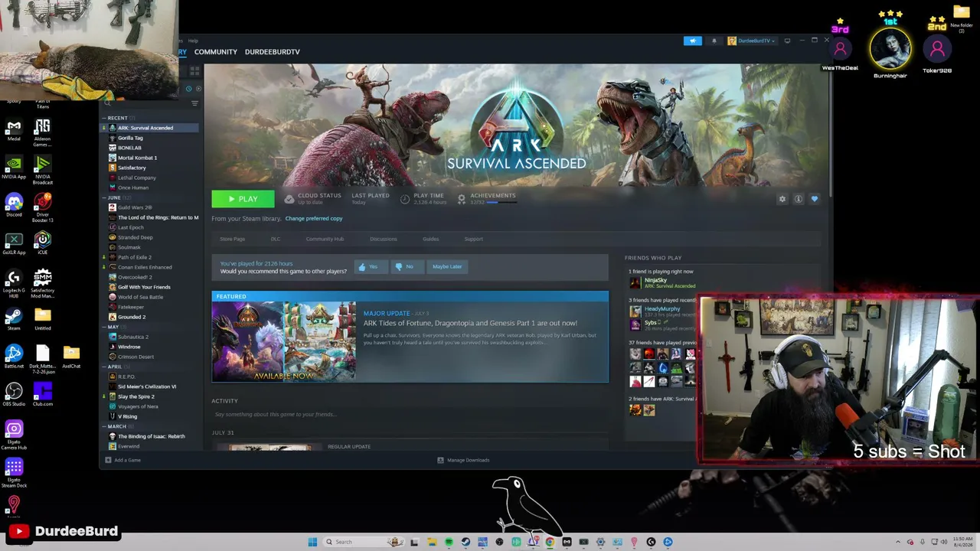Open the Help menu in Steam
Image resolution: width=980 pixels, height=551 pixels.
coord(193,41)
